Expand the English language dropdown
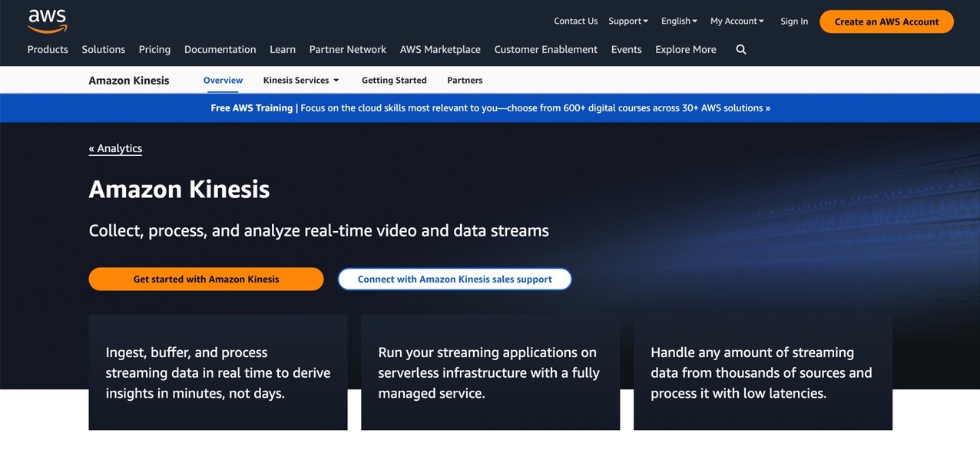 click(x=679, y=21)
